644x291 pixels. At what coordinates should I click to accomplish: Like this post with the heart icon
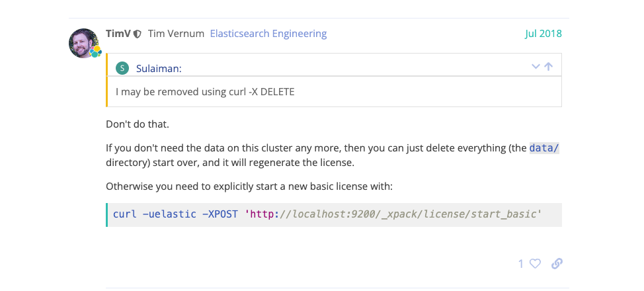click(535, 264)
